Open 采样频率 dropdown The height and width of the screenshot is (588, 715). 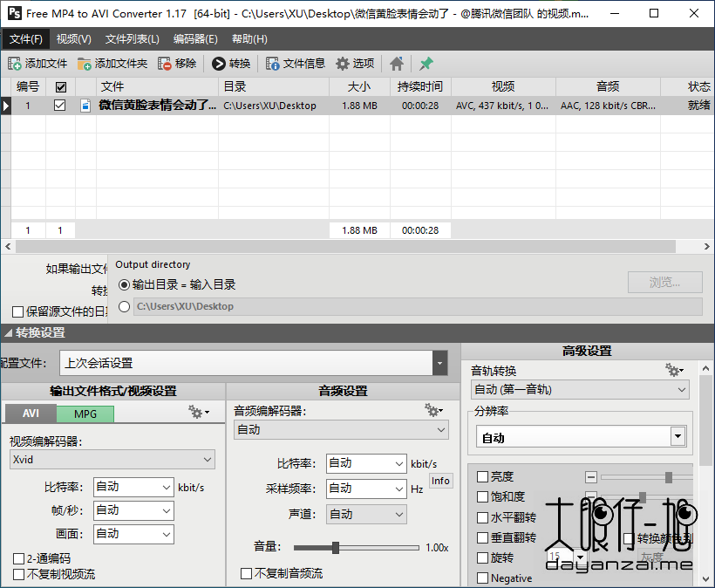366,489
